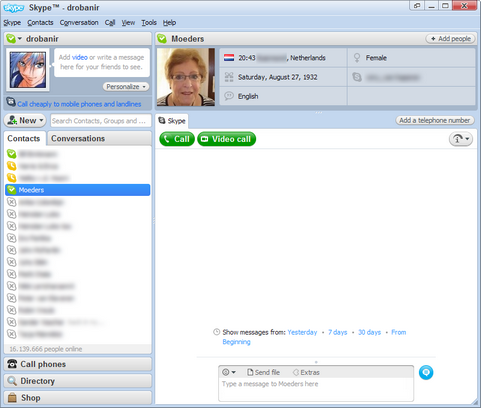
Task: Click the Skype name icon in profile
Action: [357, 77]
